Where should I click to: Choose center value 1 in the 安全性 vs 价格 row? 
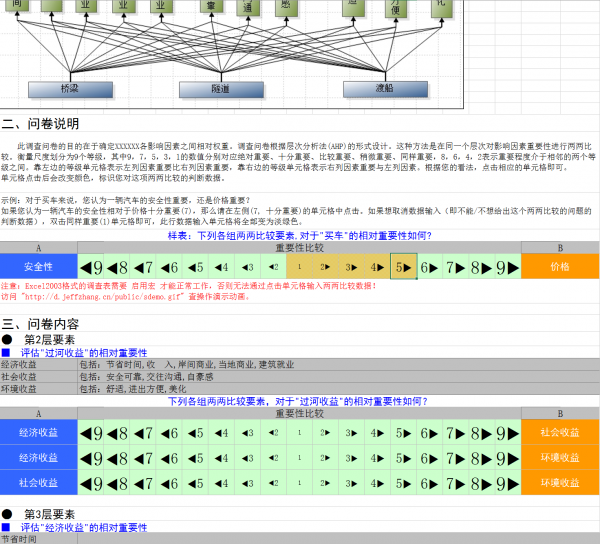tap(300, 267)
